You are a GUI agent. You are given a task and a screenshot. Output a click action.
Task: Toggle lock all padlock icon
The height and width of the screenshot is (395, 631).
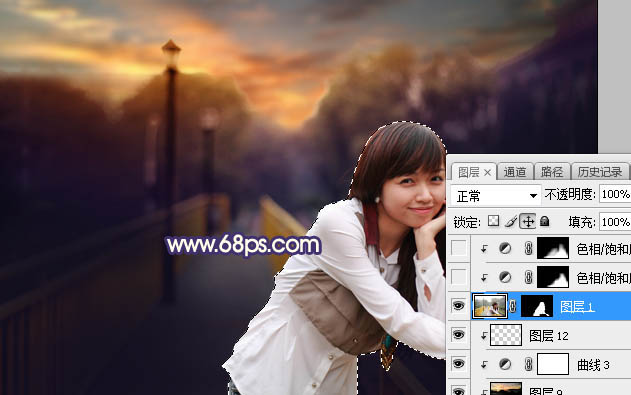[544, 221]
